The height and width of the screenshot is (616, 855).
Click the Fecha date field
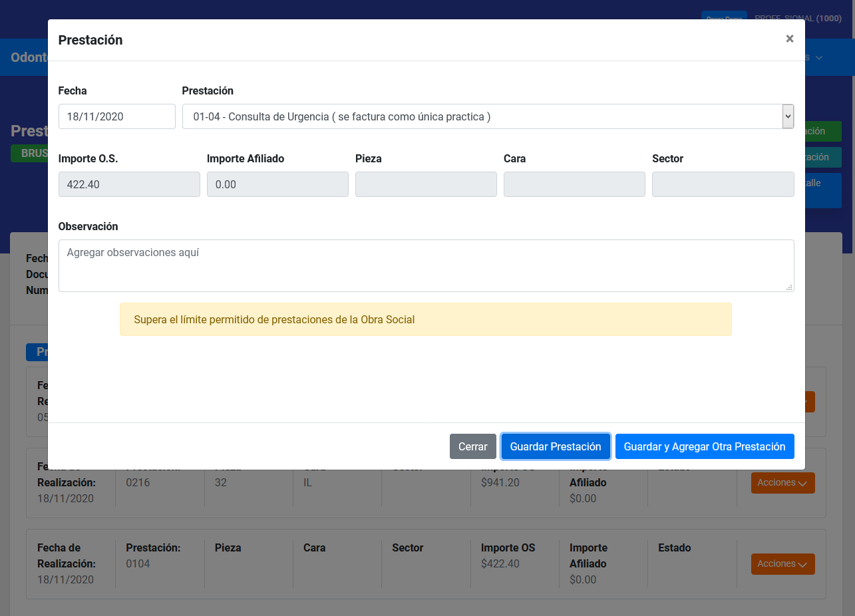pos(116,116)
